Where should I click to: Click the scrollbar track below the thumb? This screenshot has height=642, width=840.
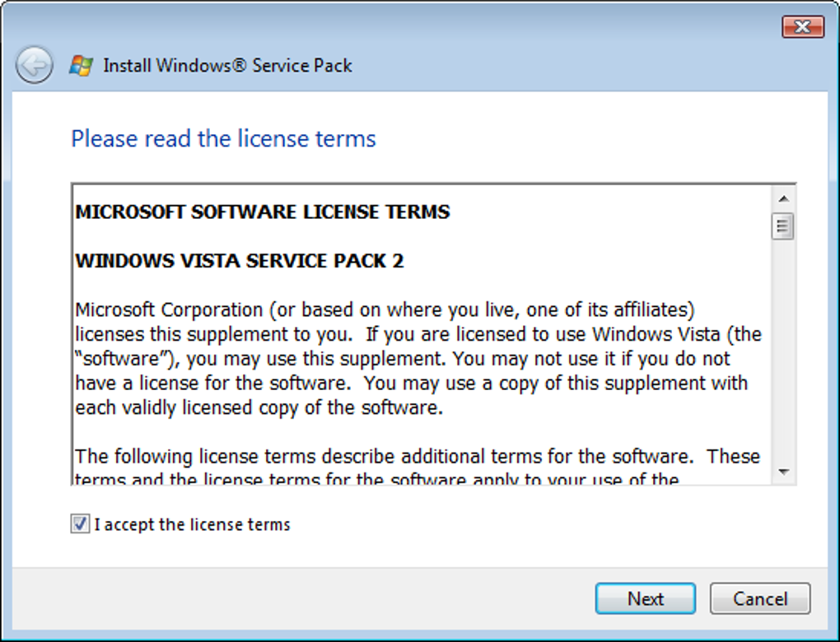pyautogui.click(x=783, y=354)
